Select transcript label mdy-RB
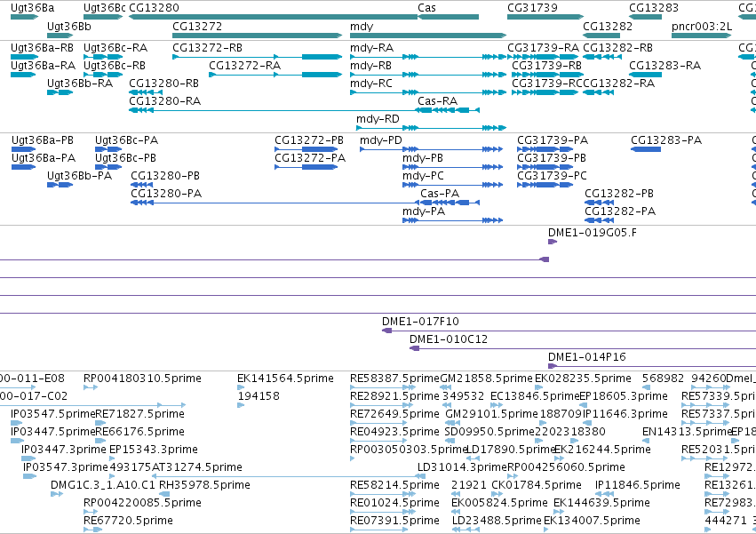The width and height of the screenshot is (756, 534). coord(370,65)
